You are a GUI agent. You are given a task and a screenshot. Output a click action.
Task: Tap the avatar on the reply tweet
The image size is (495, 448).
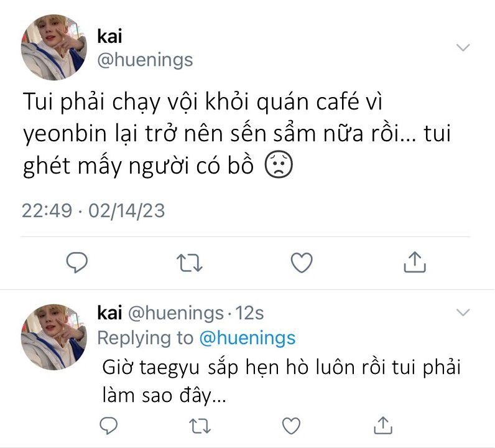tap(54, 337)
